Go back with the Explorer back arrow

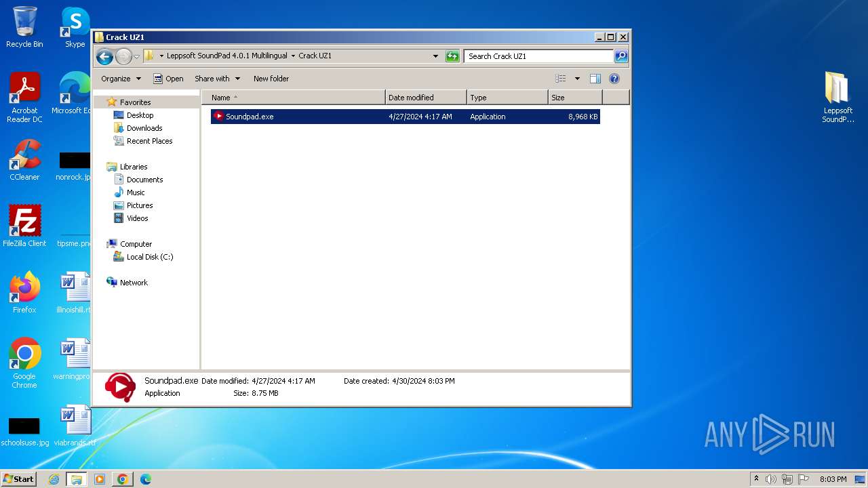104,56
